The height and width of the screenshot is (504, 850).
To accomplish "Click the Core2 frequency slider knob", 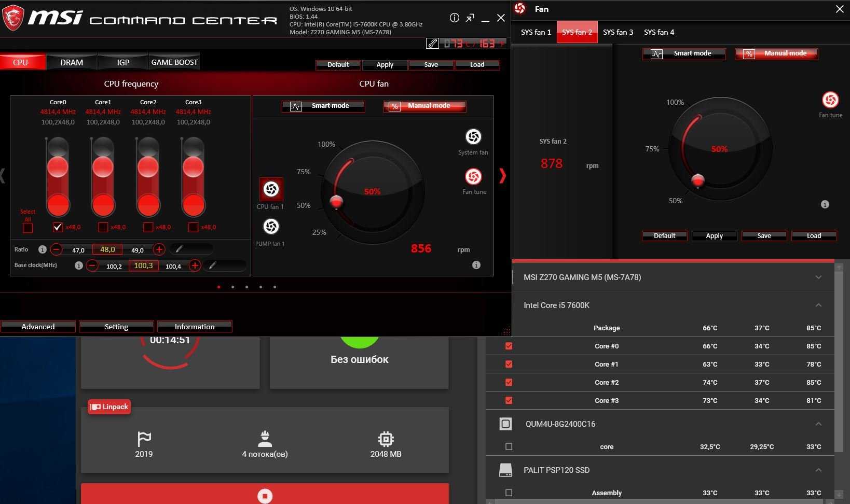I will click(x=148, y=167).
